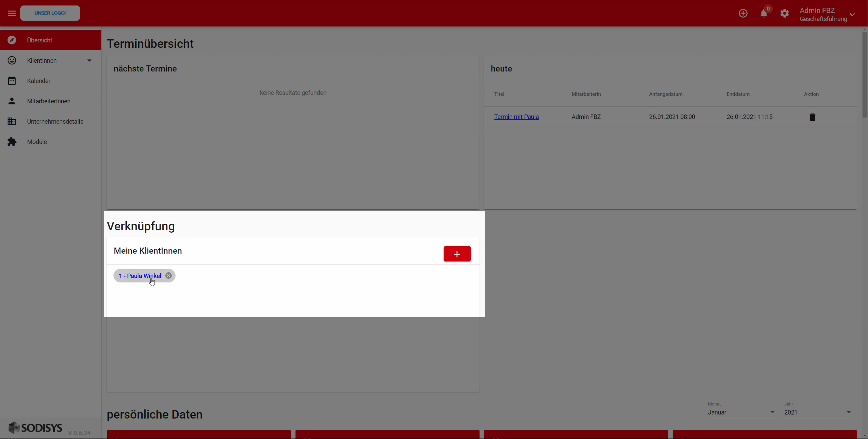
Task: Click the MitarbeiterInnen person icon
Action: pos(12,101)
